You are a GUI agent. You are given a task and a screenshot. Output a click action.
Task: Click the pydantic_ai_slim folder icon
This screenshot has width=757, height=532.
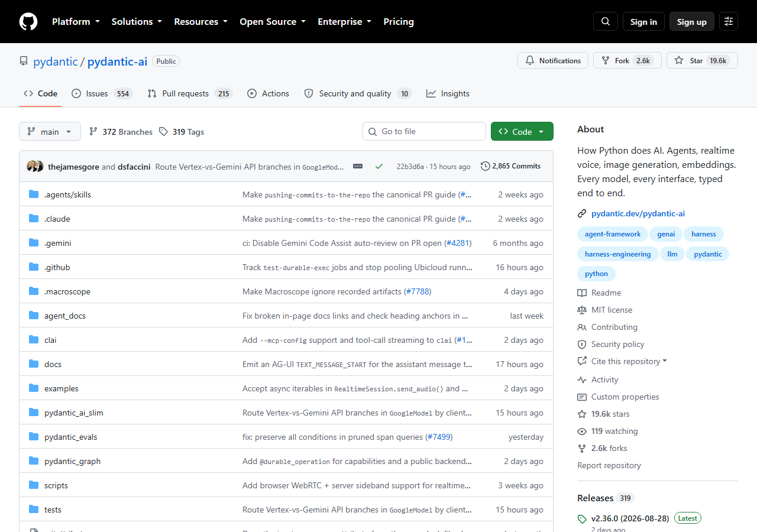coord(34,413)
